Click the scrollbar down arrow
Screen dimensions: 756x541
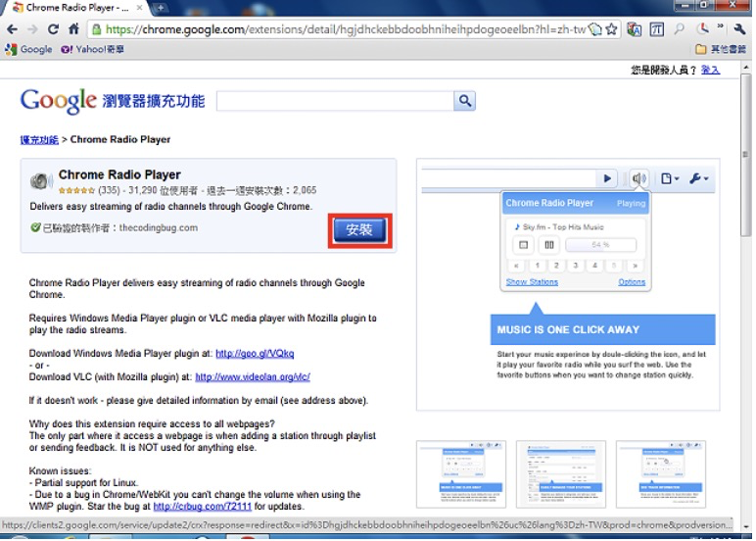745,526
